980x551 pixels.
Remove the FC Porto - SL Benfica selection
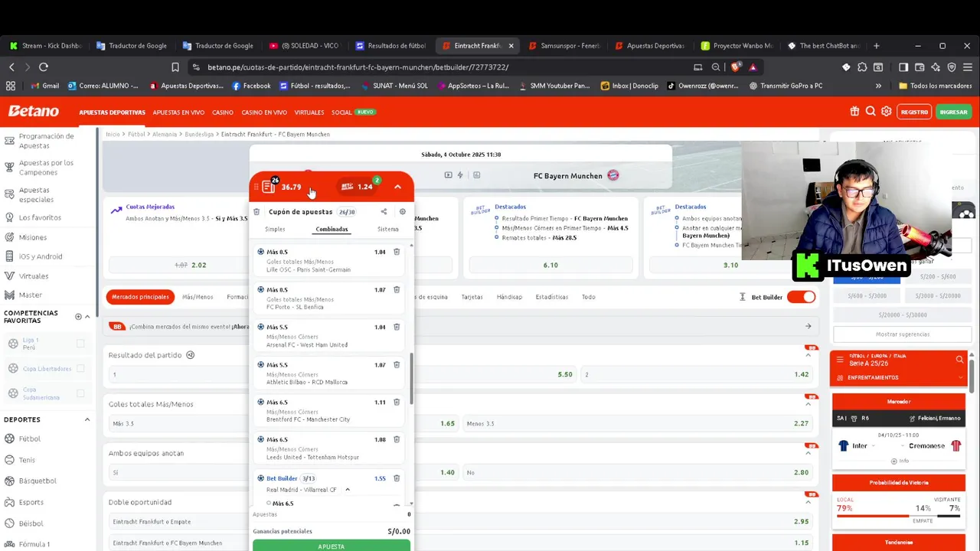(x=397, y=290)
